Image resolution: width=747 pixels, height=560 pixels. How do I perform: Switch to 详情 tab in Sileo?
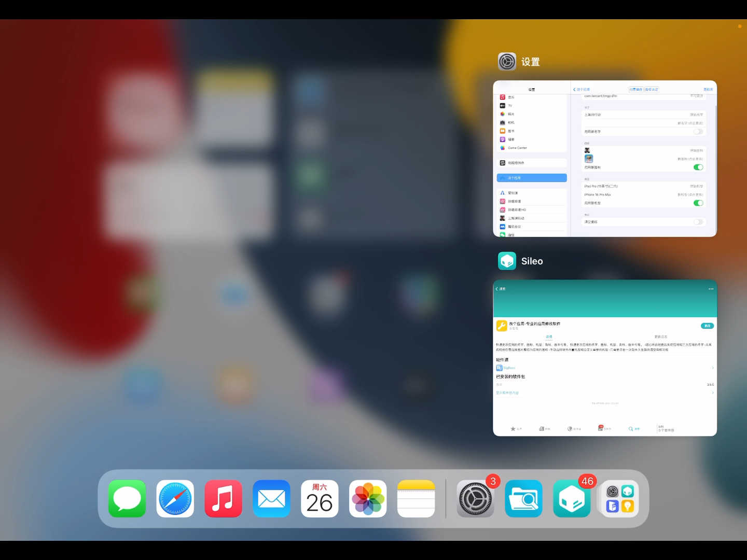click(x=549, y=337)
